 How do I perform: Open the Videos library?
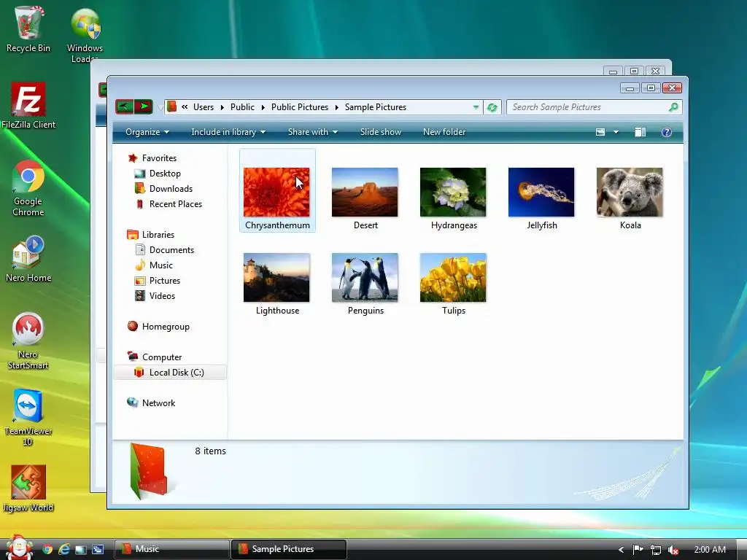pos(162,296)
